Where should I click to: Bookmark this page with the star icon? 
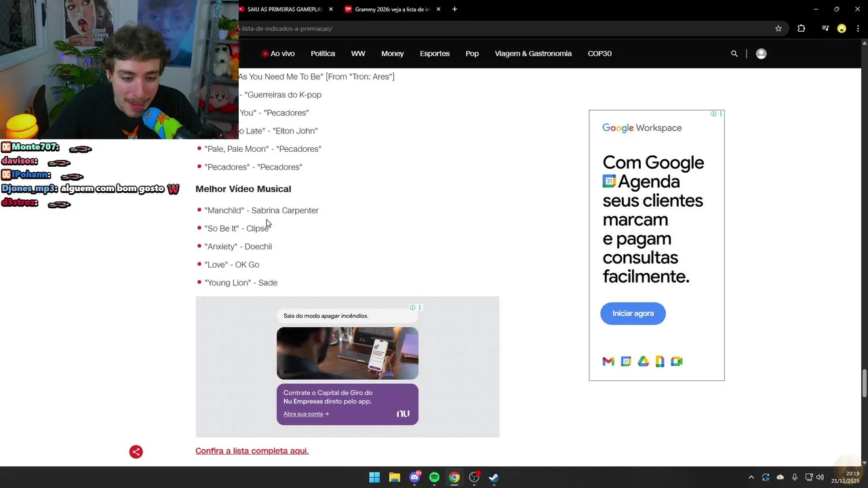[778, 28]
